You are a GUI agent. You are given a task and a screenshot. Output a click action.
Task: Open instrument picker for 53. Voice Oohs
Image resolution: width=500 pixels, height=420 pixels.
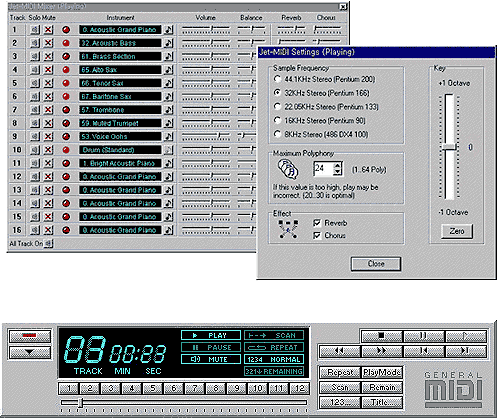coord(169,136)
